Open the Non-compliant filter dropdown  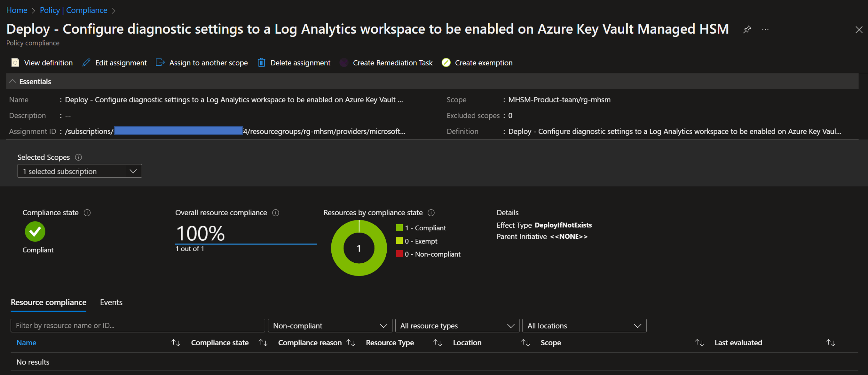[x=329, y=326]
